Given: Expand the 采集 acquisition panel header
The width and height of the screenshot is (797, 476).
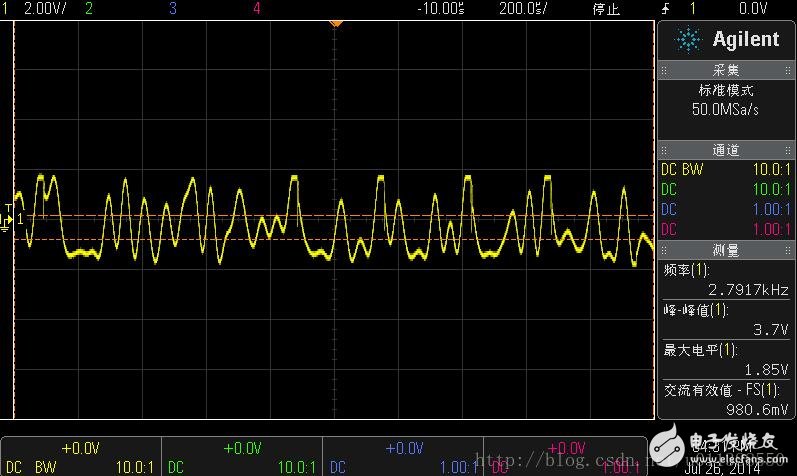Looking at the screenshot, I should coord(726,71).
